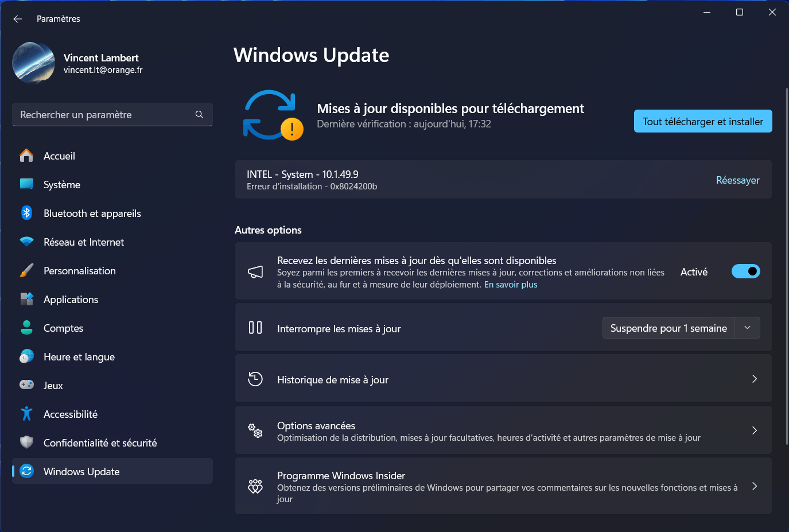The width and height of the screenshot is (789, 532).
Task: Click Tout télécharger et installer button
Action: pos(703,121)
